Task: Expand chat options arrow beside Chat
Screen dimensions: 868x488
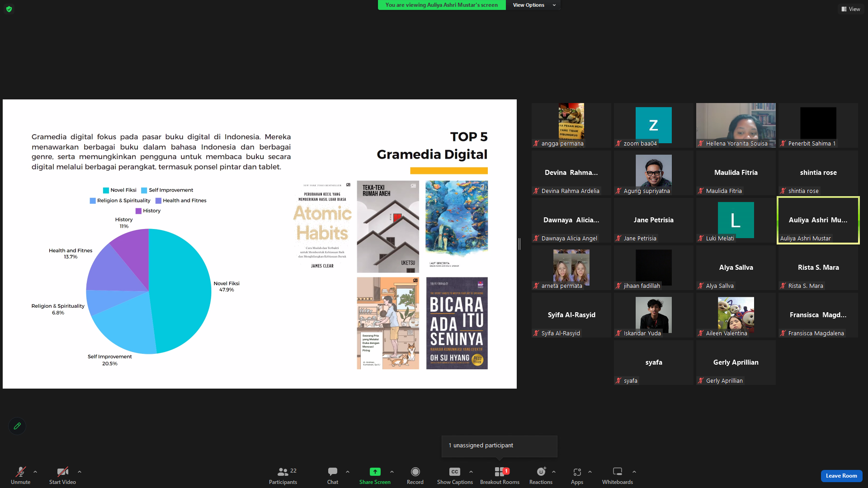Action: [348, 472]
